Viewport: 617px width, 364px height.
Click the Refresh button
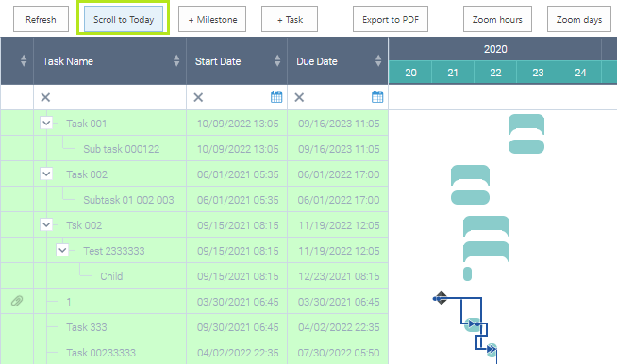(x=41, y=19)
